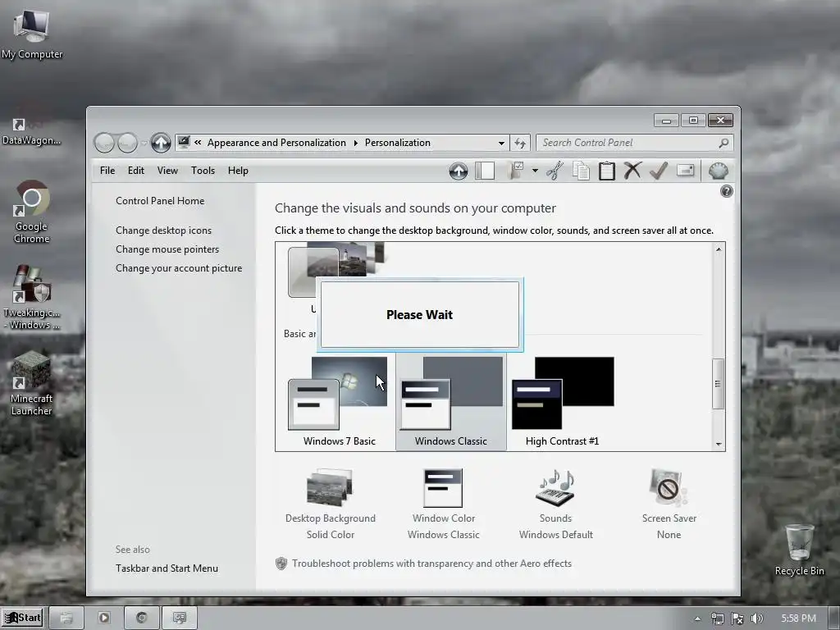Show hidden tray icons arrow
The width and height of the screenshot is (840, 630).
tap(697, 619)
